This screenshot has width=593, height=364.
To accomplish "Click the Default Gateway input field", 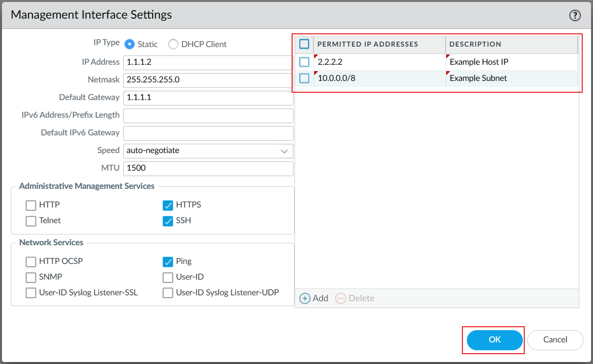I will (x=208, y=98).
